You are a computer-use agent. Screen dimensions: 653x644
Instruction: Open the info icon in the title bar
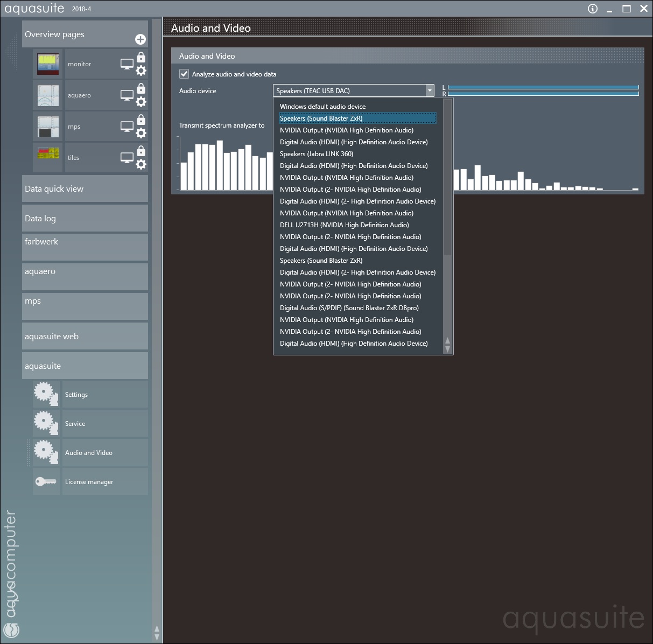point(593,9)
